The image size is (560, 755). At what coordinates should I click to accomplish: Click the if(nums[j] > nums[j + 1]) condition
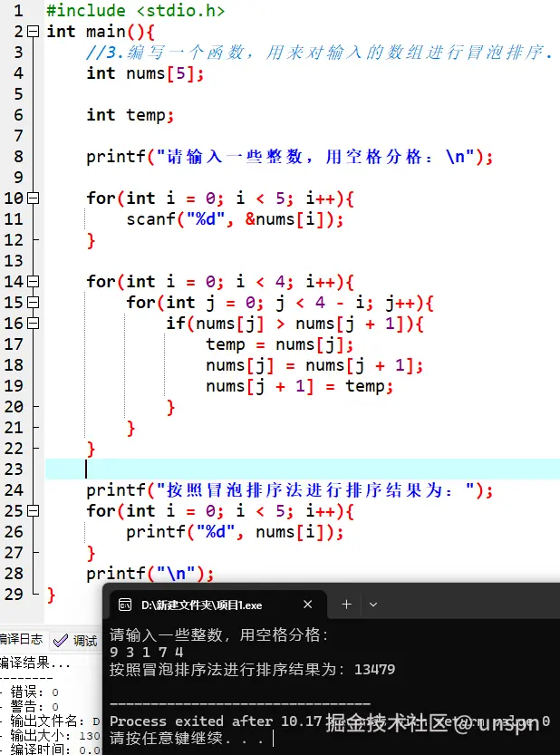tap(294, 324)
